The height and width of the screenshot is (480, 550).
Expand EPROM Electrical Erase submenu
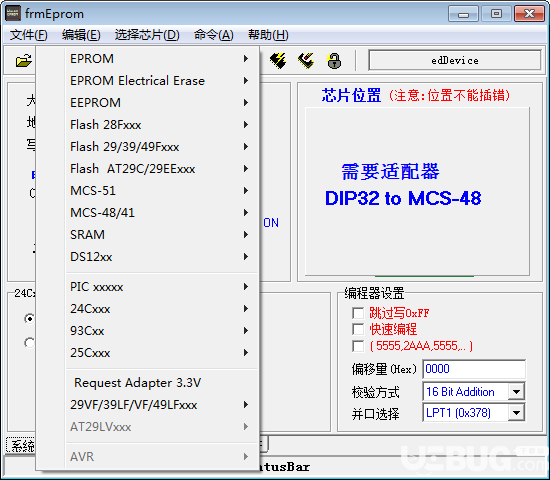[161, 81]
